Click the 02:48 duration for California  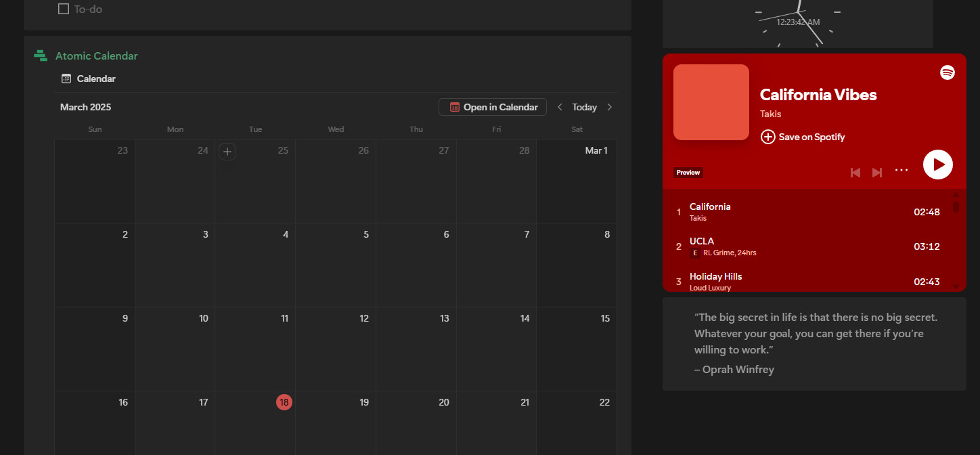tap(927, 212)
